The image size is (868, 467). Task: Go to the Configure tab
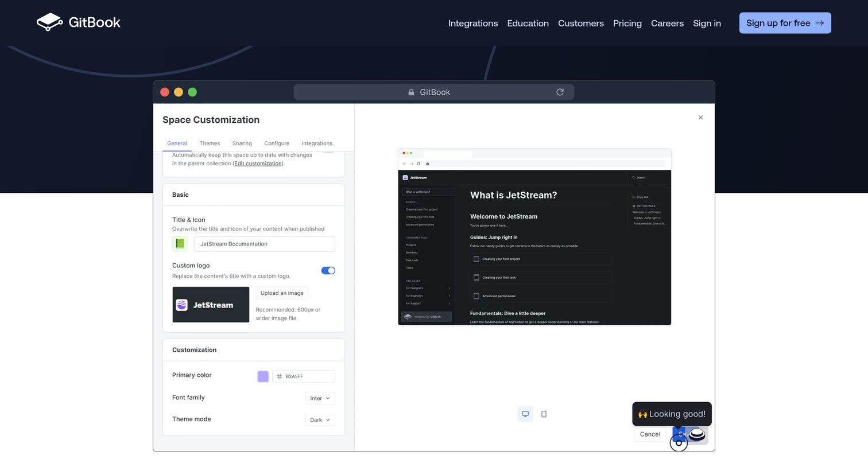point(277,143)
